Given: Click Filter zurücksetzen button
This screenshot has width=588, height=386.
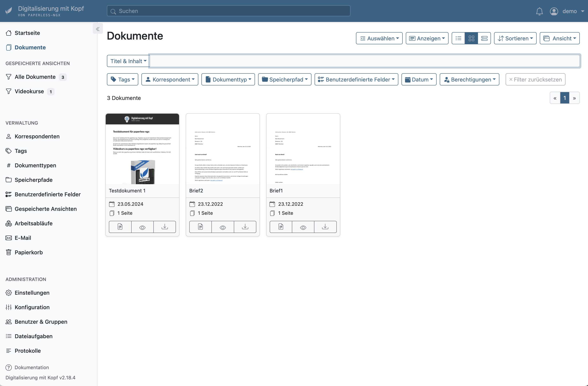Looking at the screenshot, I should point(535,80).
